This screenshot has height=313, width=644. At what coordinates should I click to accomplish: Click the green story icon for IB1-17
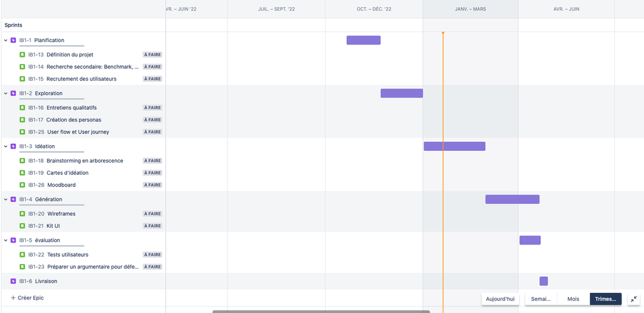pyautogui.click(x=22, y=119)
